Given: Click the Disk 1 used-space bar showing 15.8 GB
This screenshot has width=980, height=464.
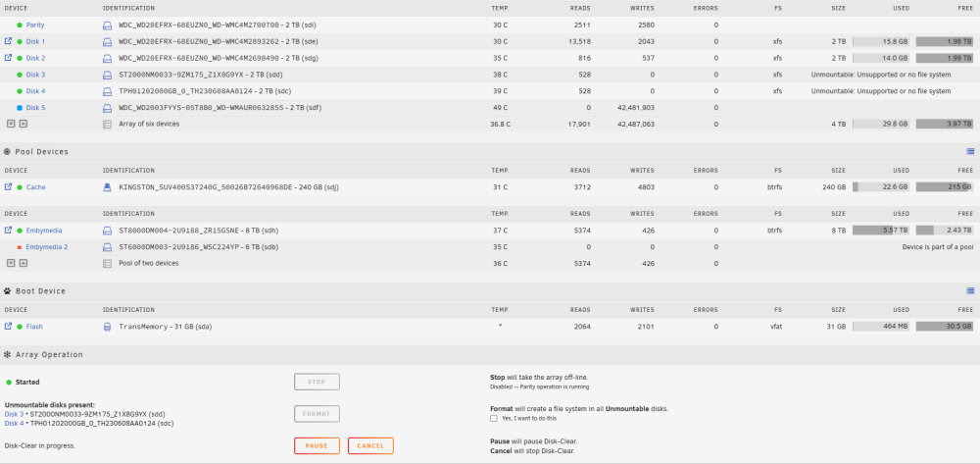Looking at the screenshot, I should pyautogui.click(x=881, y=41).
